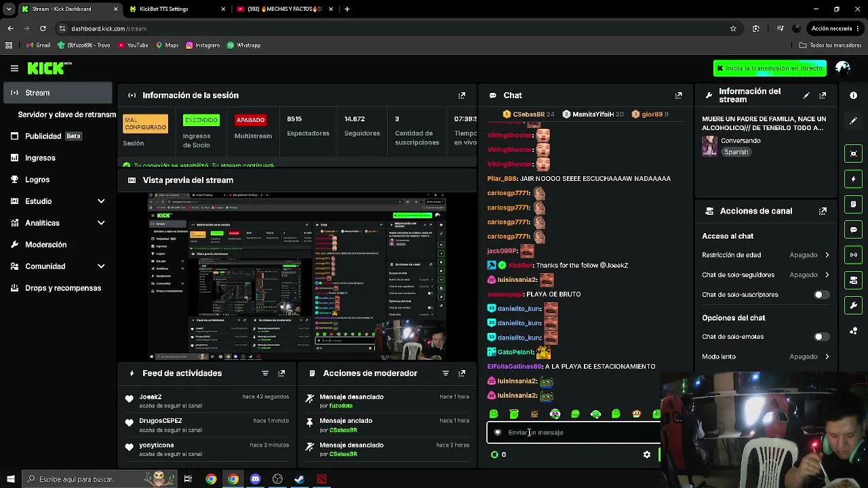Open the profile avatar menu
The width and height of the screenshot is (868, 488).
[x=843, y=68]
